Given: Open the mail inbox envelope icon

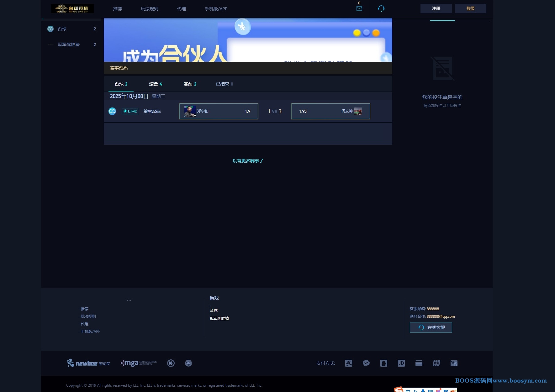Looking at the screenshot, I should (359, 8).
